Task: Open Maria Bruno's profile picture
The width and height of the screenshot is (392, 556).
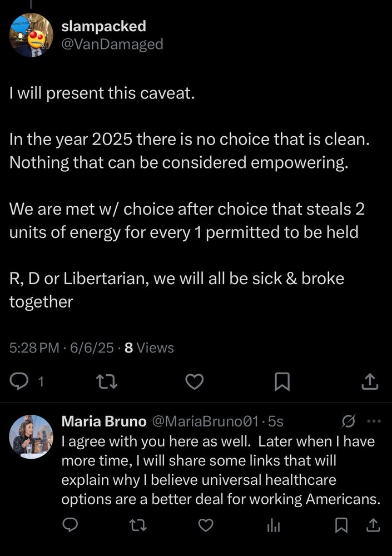Action: [31, 437]
